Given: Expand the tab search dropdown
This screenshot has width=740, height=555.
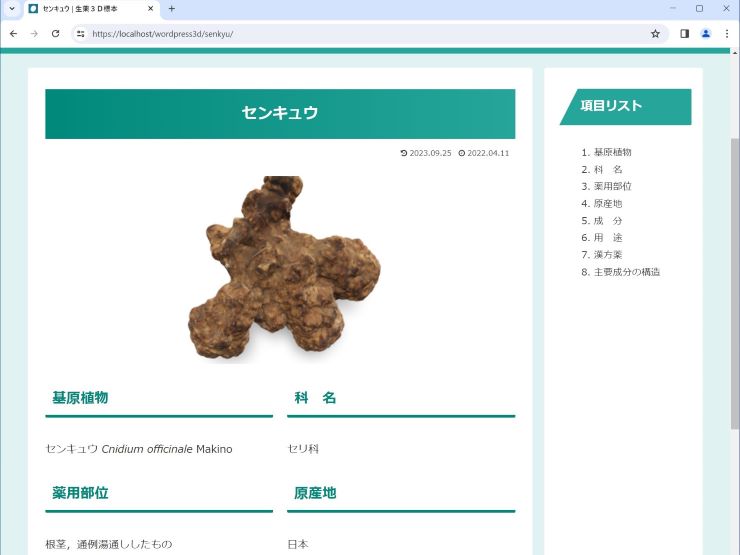Looking at the screenshot, I should pos(12,8).
